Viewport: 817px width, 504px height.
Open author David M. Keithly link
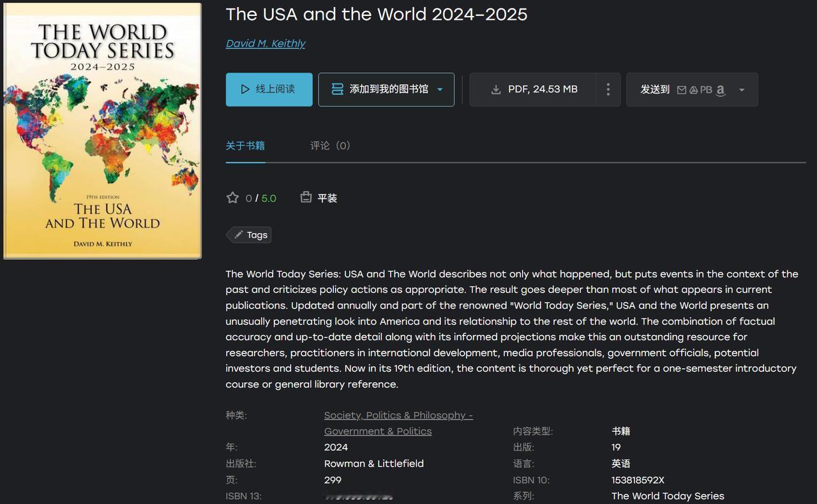pos(266,43)
